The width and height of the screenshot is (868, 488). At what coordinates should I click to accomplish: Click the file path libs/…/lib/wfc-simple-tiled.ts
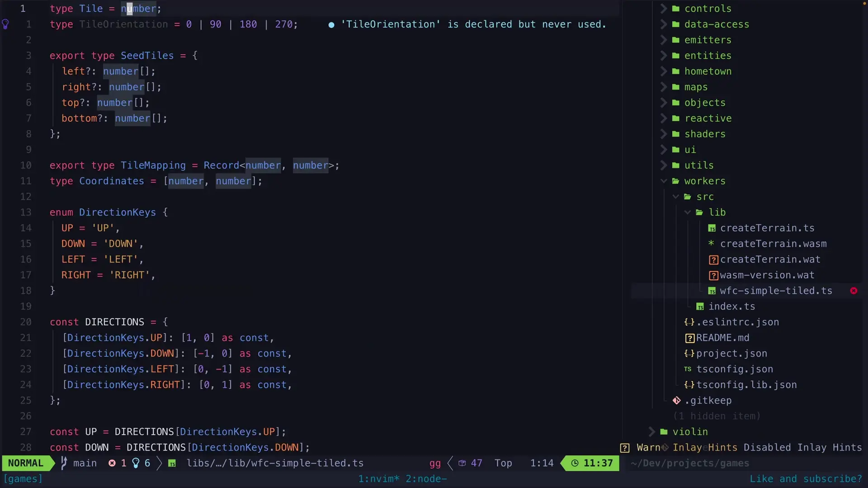[x=275, y=463]
